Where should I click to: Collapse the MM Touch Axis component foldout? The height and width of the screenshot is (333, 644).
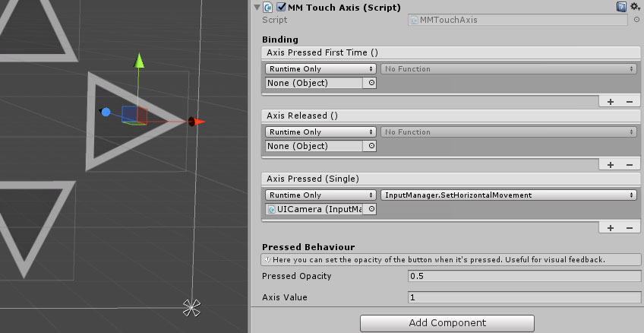pyautogui.click(x=257, y=7)
